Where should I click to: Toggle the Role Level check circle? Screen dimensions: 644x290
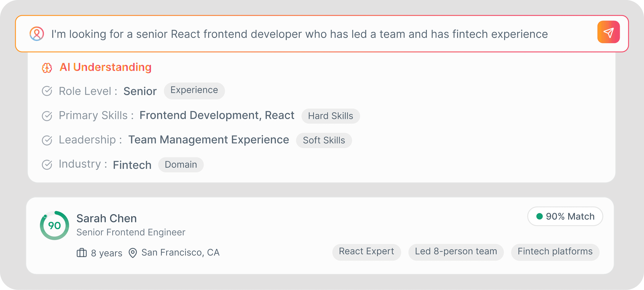point(47,91)
